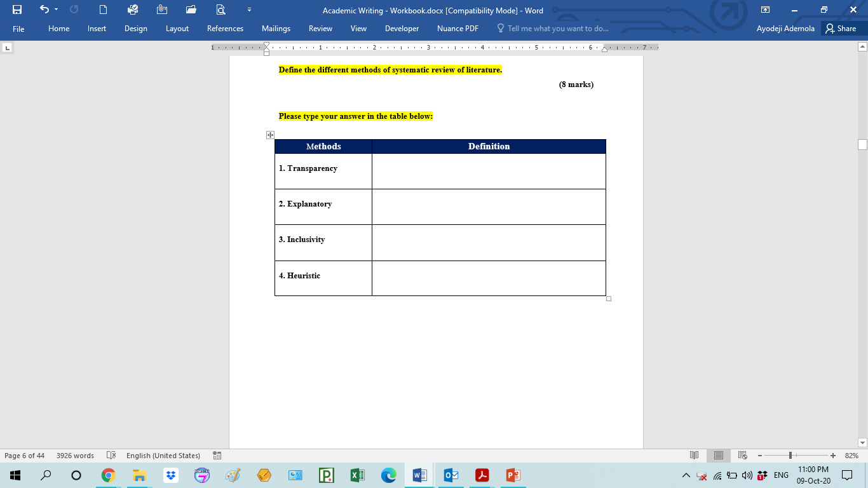Switch to the References ribbon tab
The height and width of the screenshot is (488, 868).
pyautogui.click(x=225, y=29)
